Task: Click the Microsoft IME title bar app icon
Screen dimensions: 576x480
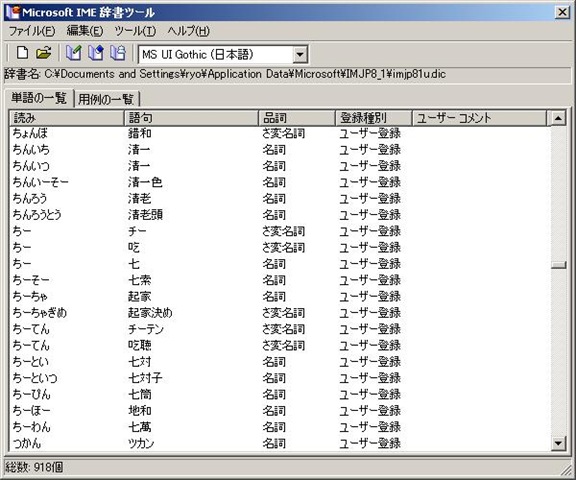Action: click(13, 12)
